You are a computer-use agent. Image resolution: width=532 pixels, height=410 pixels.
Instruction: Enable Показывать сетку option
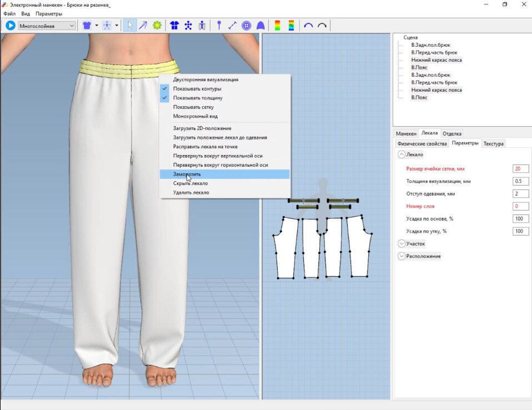[x=224, y=107]
